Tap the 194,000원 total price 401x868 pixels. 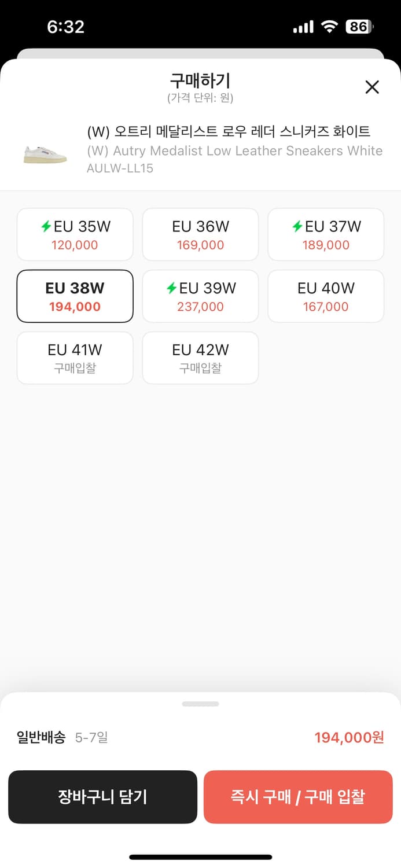click(x=349, y=737)
